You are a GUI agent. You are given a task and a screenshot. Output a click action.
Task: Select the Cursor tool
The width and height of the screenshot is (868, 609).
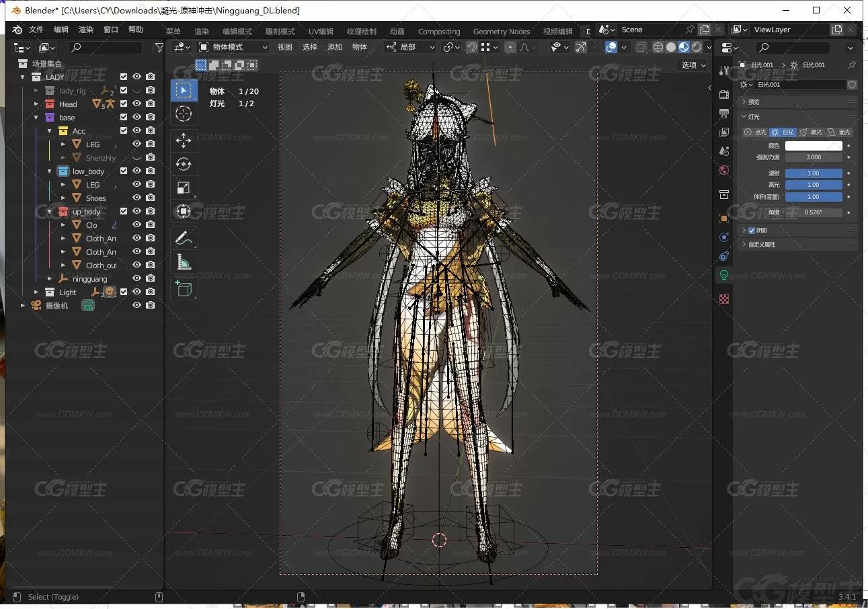184,114
